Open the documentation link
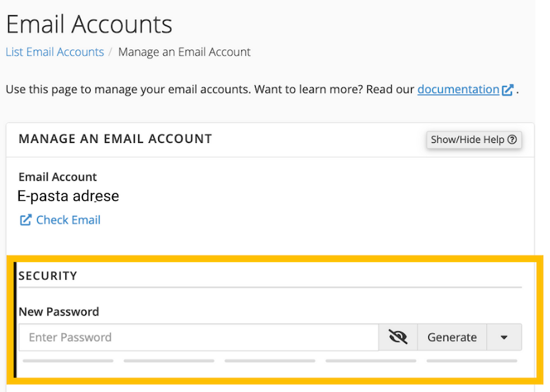The width and height of the screenshot is (550, 392). click(458, 89)
